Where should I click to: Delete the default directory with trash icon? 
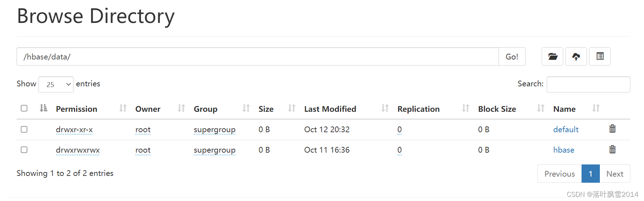(612, 129)
